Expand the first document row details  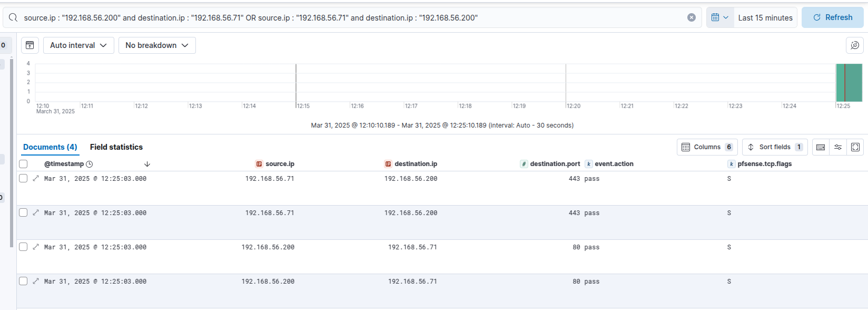36,179
